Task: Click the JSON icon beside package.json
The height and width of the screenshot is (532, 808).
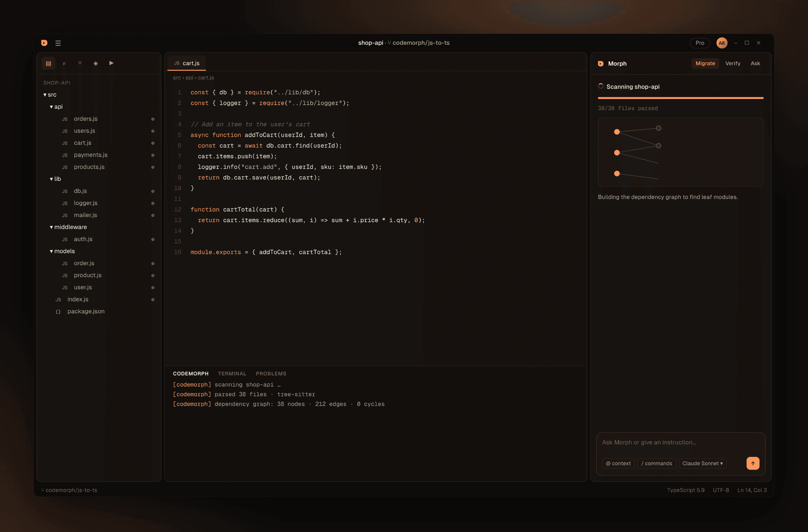Action: coord(58,311)
